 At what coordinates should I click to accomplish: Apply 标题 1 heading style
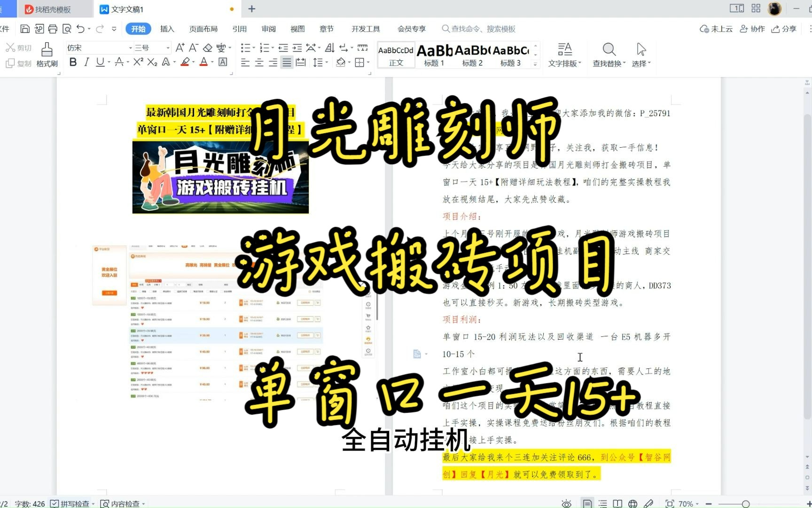tap(434, 55)
